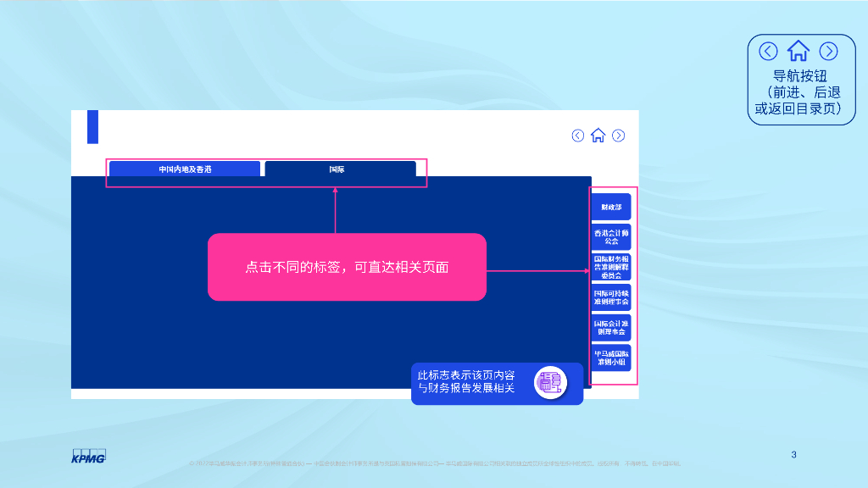Click the 导航按钮 description text

(x=798, y=91)
